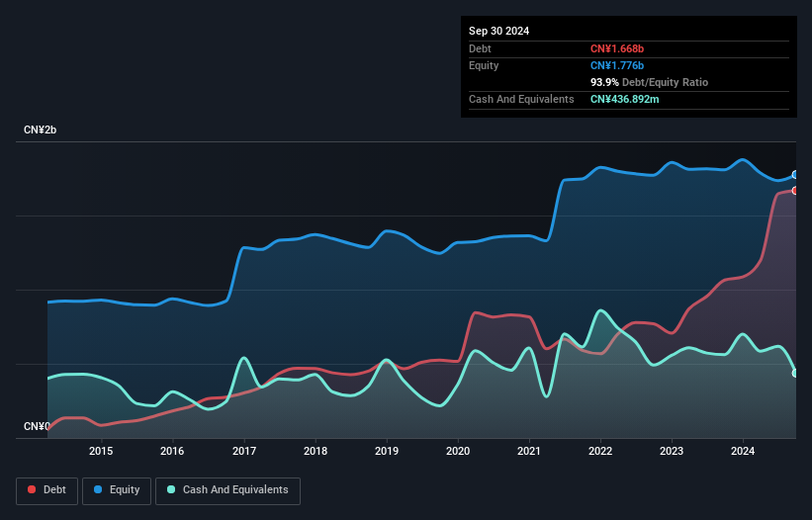Click the Sep 30 2024 tooltip date

click(498, 31)
